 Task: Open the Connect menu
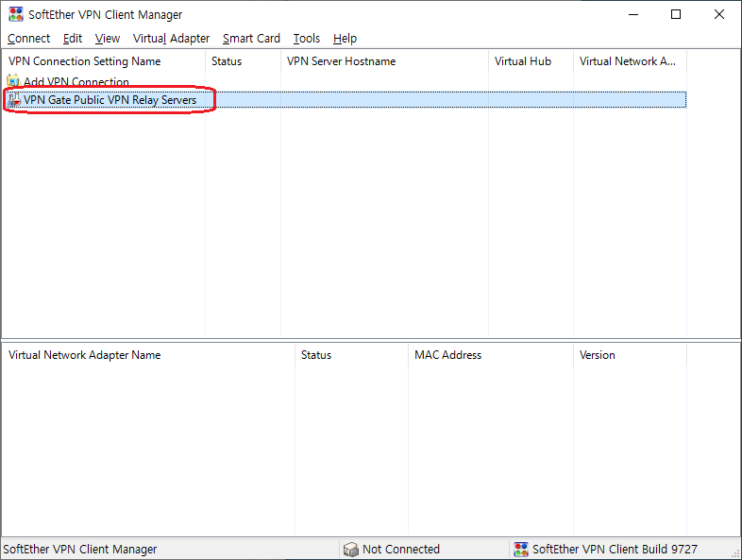pyautogui.click(x=28, y=39)
